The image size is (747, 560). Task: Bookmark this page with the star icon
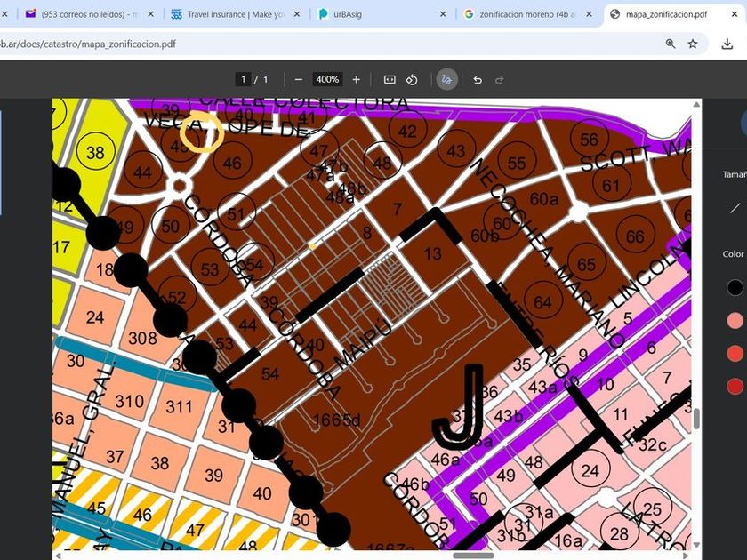[693, 44]
